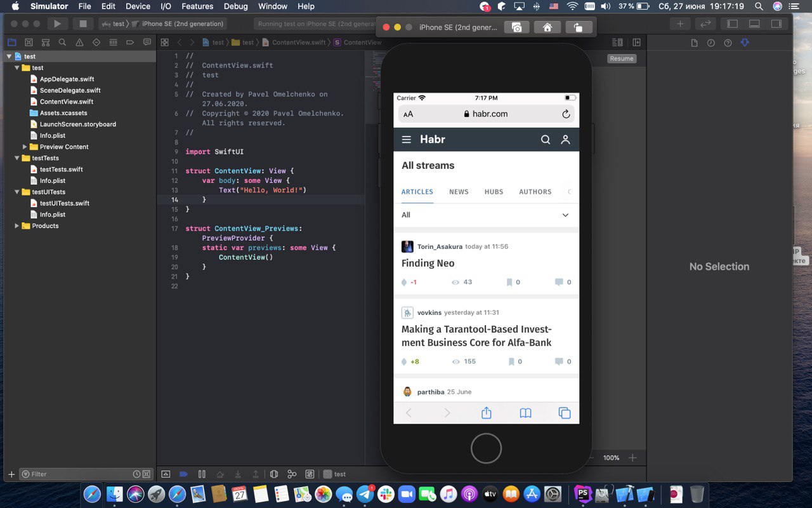The height and width of the screenshot is (508, 812).
Task: Select Assets.xcassets in the navigator
Action: [x=63, y=113]
